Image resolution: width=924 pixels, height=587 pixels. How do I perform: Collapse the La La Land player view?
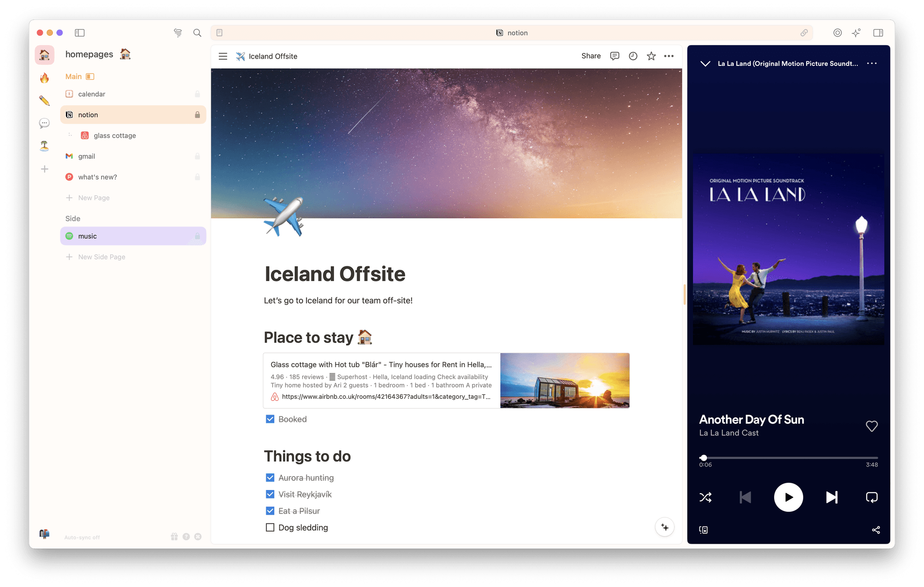tap(705, 64)
